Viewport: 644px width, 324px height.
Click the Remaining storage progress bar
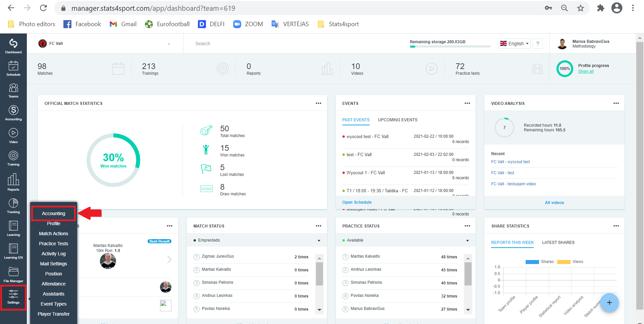click(450, 47)
